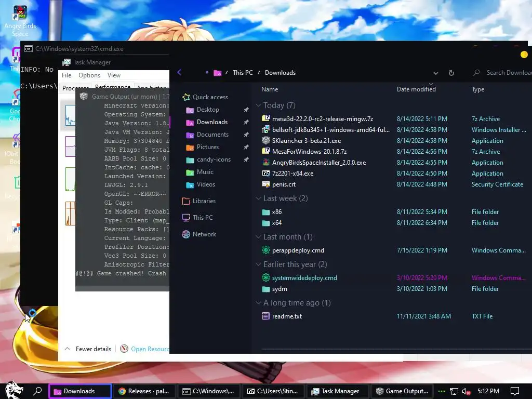Select This PC in the breadcrumb path

[x=243, y=73]
